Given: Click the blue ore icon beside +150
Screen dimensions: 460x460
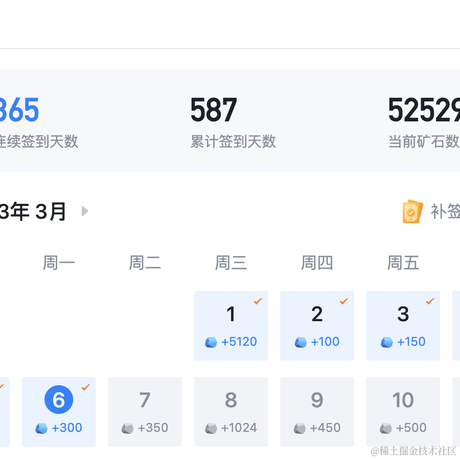Looking at the screenshot, I should pyautogui.click(x=386, y=342).
